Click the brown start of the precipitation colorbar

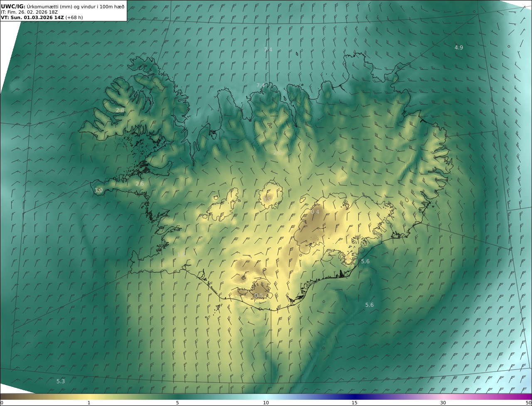click(x=7, y=396)
